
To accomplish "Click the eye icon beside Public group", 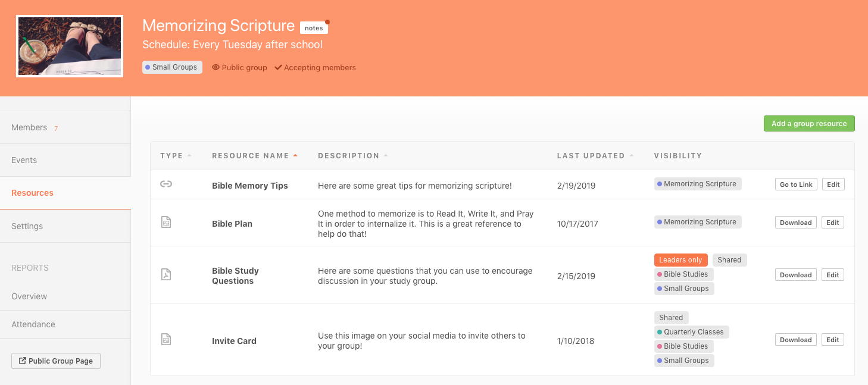I will pyautogui.click(x=216, y=67).
